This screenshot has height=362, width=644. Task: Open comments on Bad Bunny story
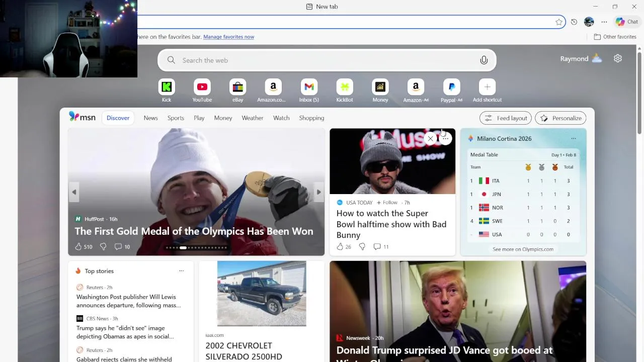pos(381,246)
